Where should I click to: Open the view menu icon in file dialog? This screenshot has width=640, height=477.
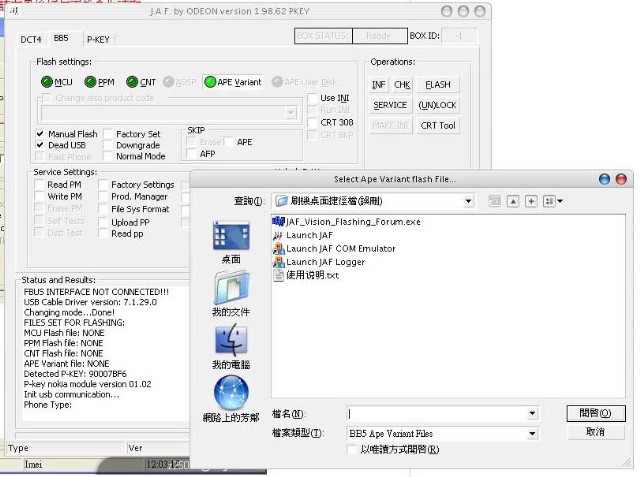(x=553, y=201)
